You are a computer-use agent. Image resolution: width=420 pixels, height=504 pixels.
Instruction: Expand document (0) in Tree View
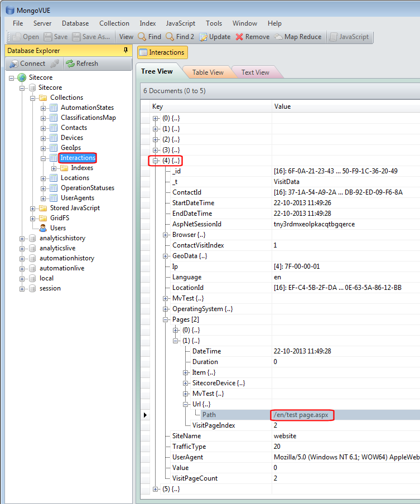click(x=155, y=118)
